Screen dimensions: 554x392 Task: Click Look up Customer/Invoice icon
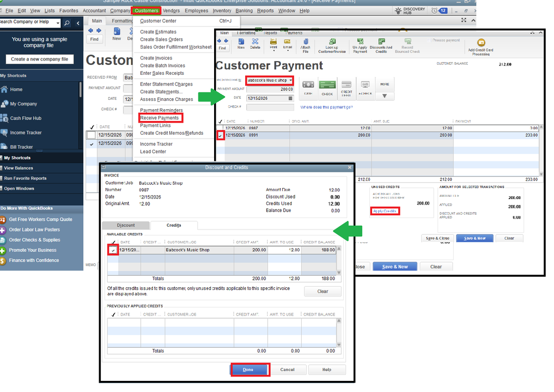tap(332, 46)
